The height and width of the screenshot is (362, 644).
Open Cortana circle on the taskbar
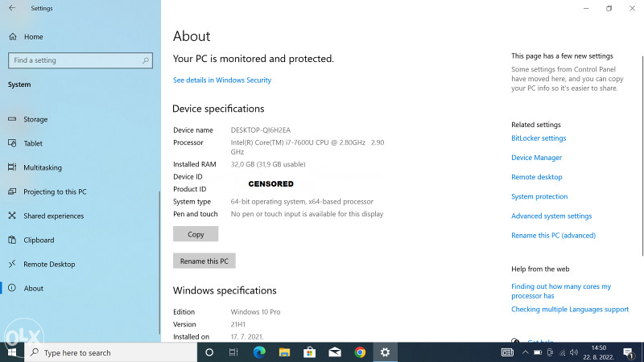[x=209, y=352]
